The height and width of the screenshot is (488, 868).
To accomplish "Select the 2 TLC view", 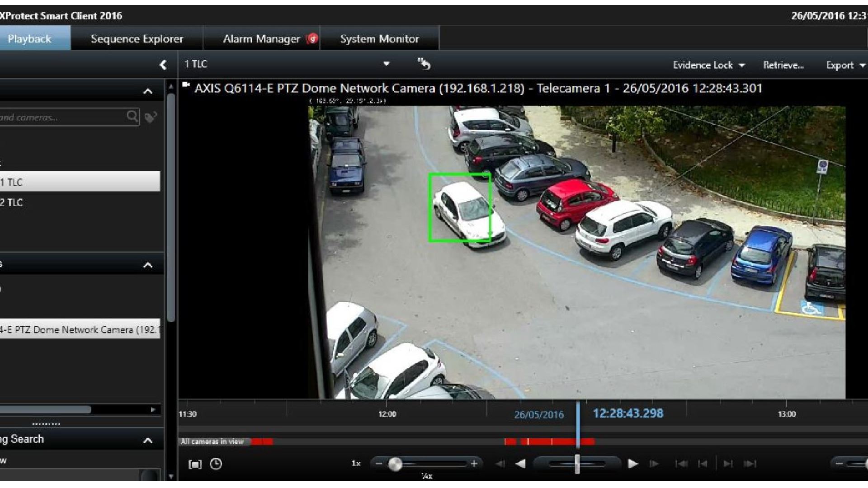I will [x=80, y=202].
